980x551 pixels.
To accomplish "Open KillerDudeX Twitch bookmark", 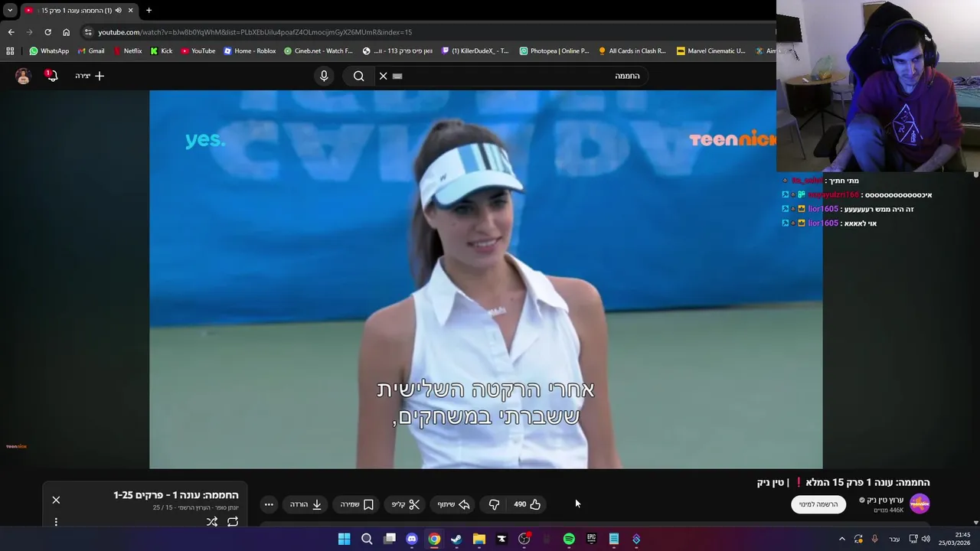I will click(x=475, y=51).
